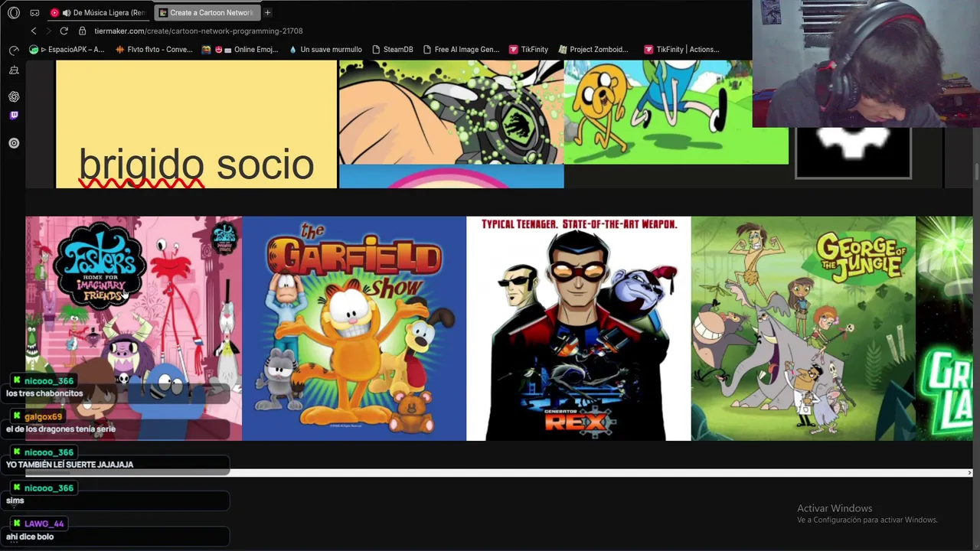
Task: Open the first TikFinity bookmark
Action: (x=528, y=49)
